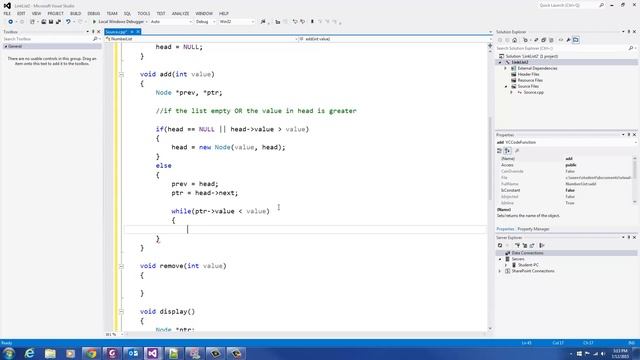This screenshot has height=360, width=640.
Task: Toggle Categorized view in Properties panel
Action: pos(499,151)
